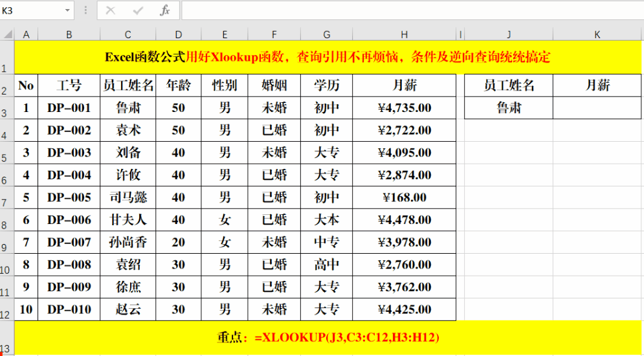644x356 pixels.
Task: Click salary cell ¥2,760.00
Action: coord(405,265)
